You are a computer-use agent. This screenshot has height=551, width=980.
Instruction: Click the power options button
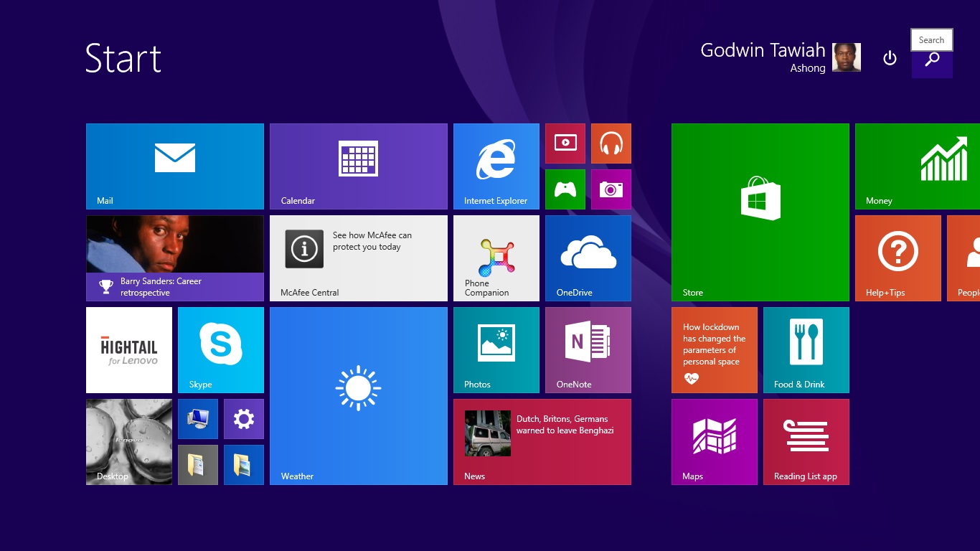890,58
